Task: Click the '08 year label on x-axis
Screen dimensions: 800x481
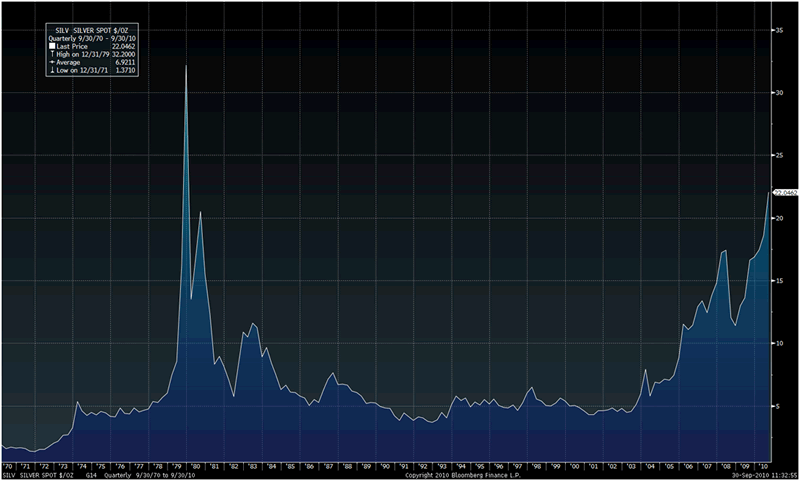Action: (727, 466)
